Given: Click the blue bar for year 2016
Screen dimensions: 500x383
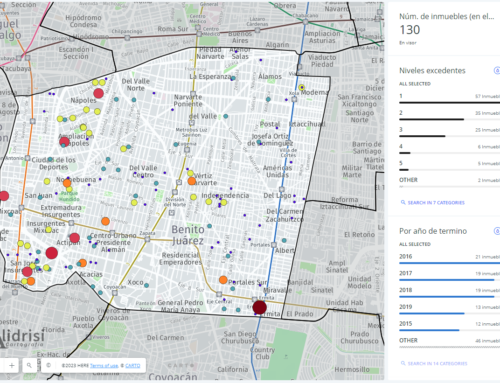Looking at the screenshot, I should point(450,263).
